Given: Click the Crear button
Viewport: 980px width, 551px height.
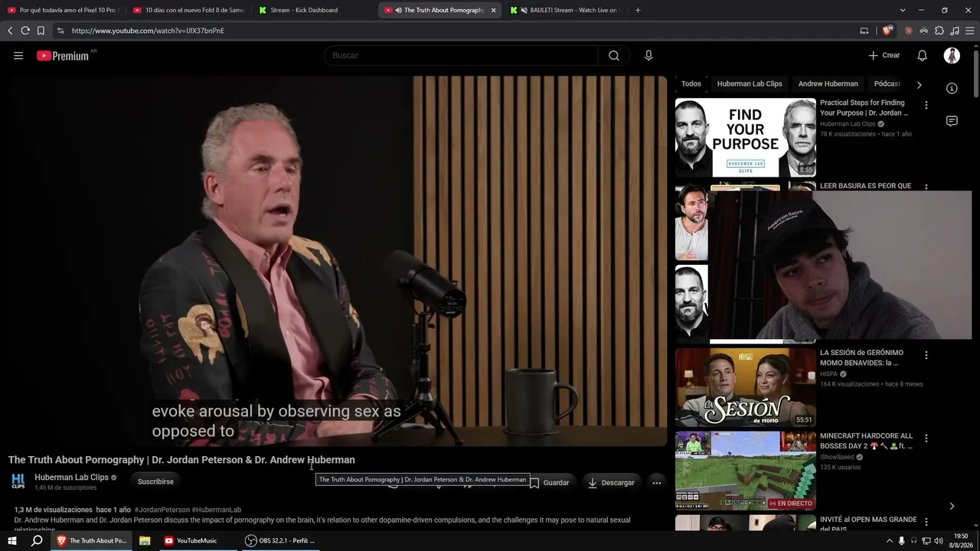Looking at the screenshot, I should point(884,55).
